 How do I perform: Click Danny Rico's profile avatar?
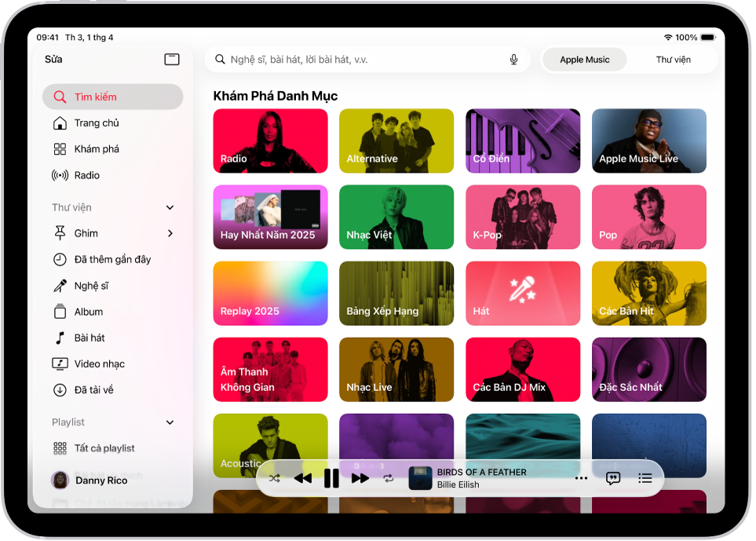[x=60, y=481]
